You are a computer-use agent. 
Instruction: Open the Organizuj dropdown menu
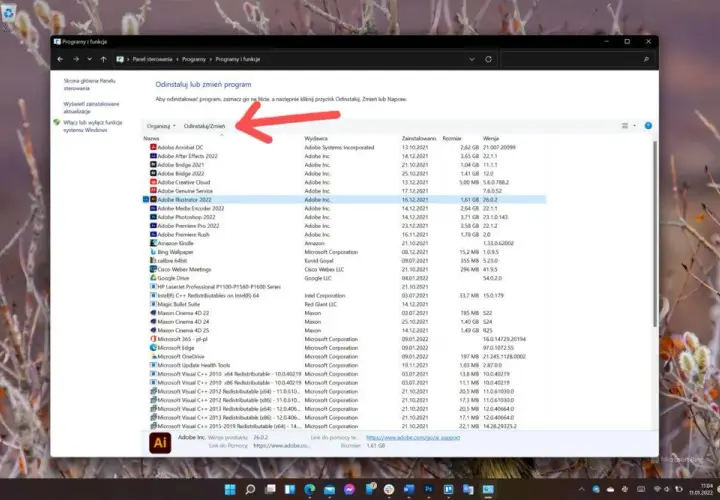(161, 126)
